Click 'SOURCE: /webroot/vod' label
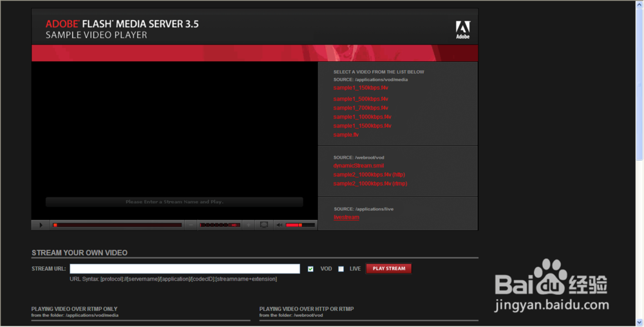 click(x=359, y=157)
